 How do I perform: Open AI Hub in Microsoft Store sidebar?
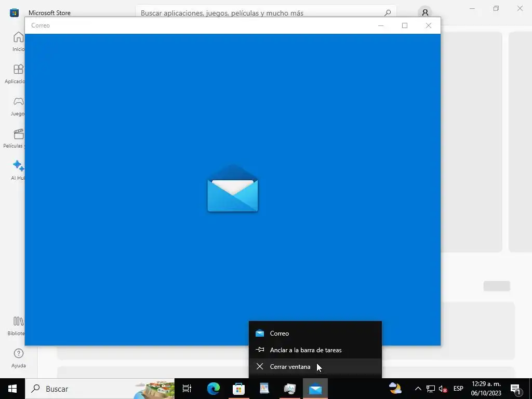(18, 170)
